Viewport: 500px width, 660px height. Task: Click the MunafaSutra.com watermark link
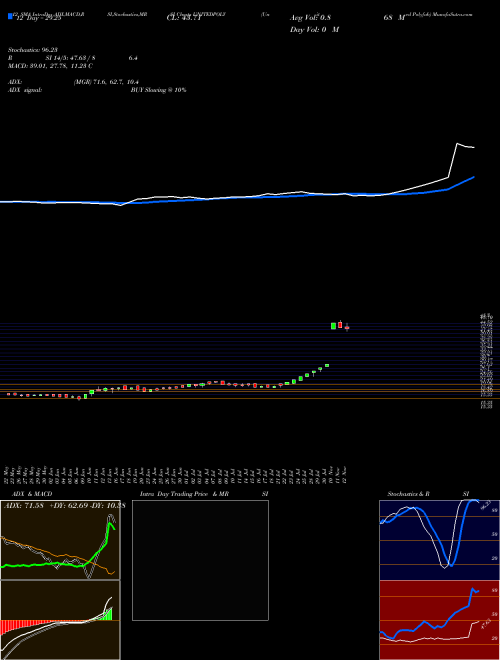(450, 14)
